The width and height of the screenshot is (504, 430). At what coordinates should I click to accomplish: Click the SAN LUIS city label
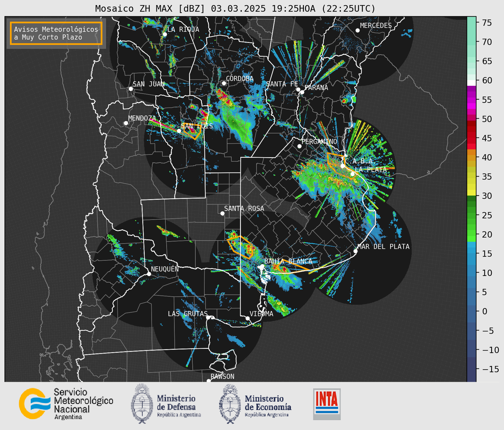tap(197, 126)
